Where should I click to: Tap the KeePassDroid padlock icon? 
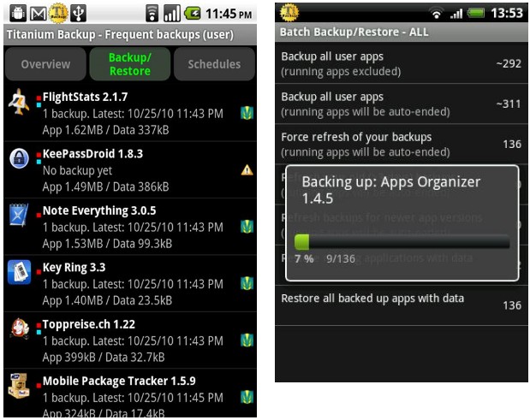[20, 158]
